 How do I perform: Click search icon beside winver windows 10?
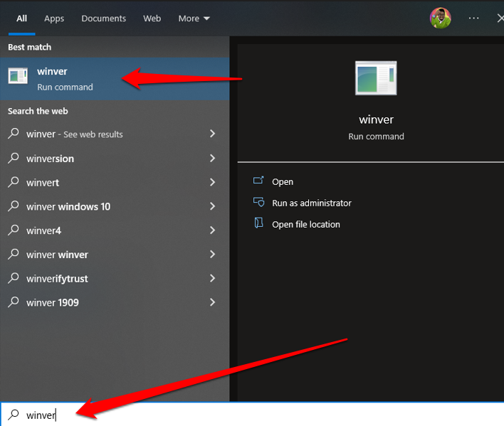tap(14, 206)
